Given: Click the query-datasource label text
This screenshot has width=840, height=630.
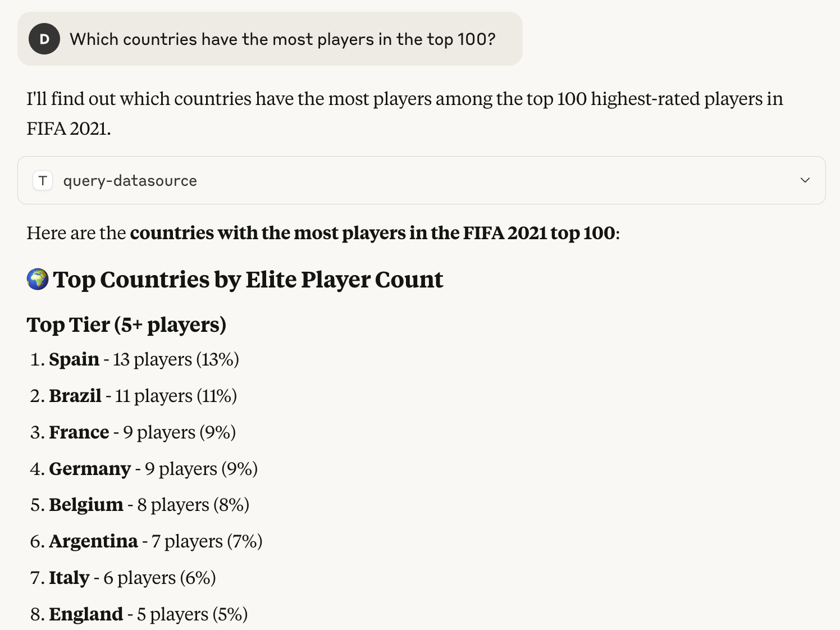Looking at the screenshot, I should click(x=129, y=180).
